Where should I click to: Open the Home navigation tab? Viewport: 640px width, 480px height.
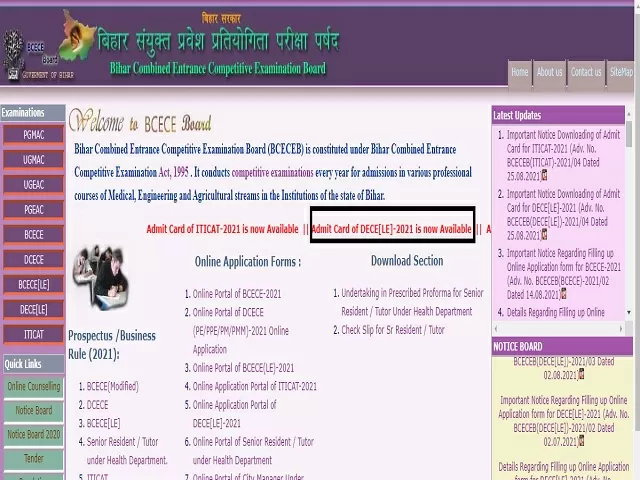pos(520,72)
